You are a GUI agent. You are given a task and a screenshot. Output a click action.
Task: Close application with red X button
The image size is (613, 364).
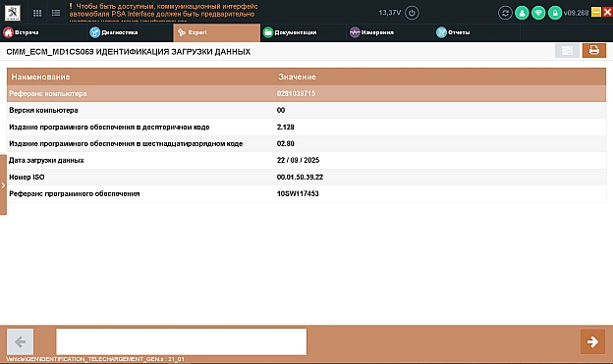(607, 12)
